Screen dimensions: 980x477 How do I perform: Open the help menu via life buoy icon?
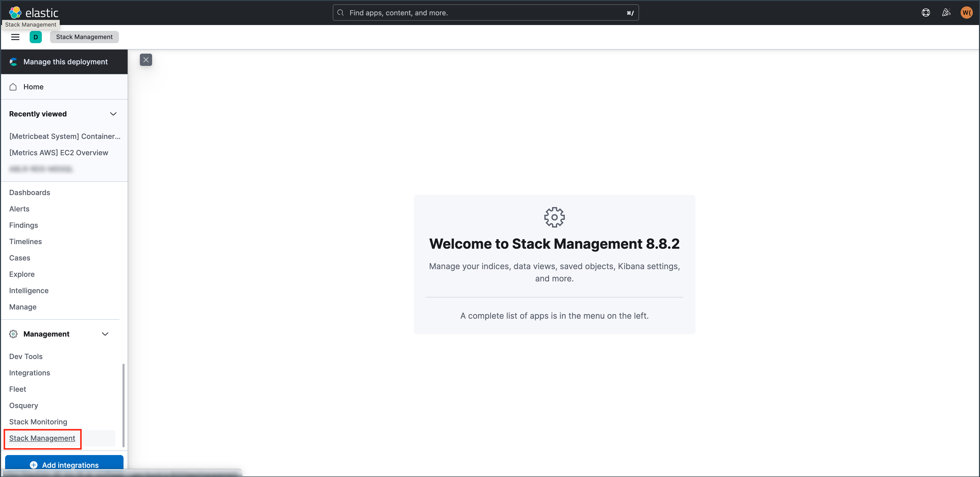(x=926, y=12)
